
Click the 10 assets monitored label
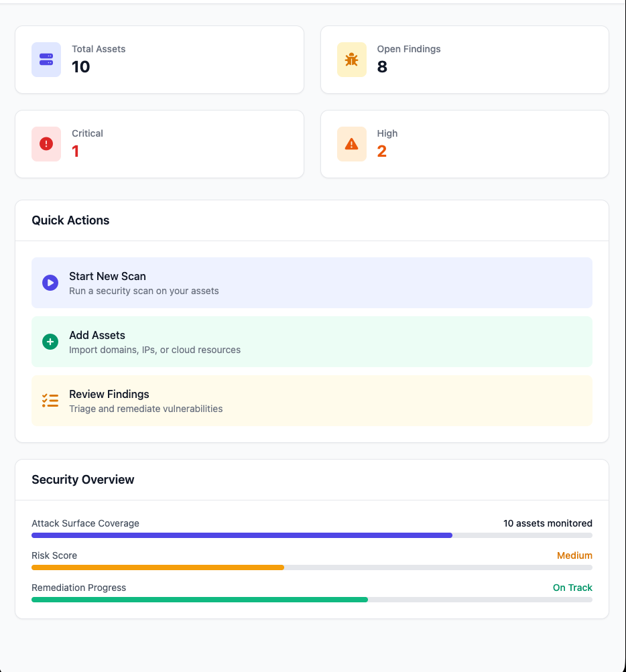548,523
